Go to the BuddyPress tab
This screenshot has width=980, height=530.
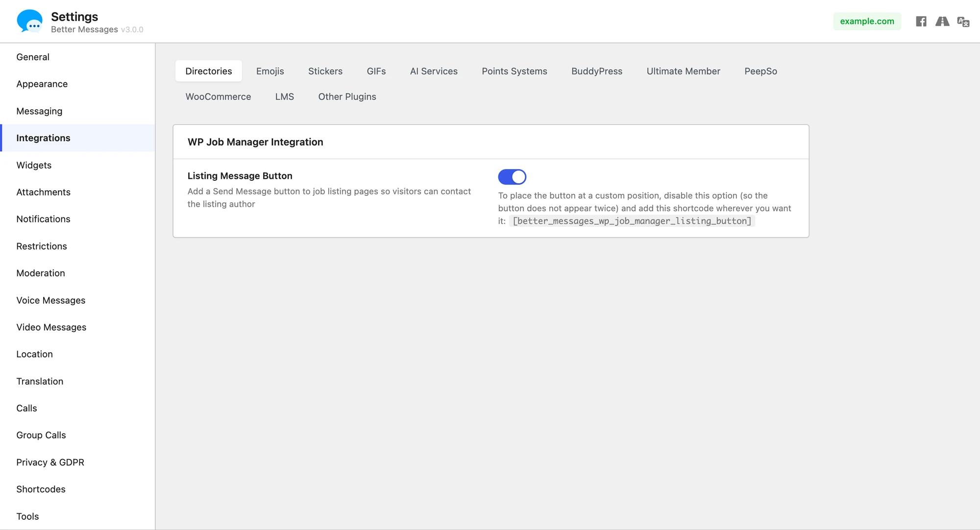tap(597, 71)
